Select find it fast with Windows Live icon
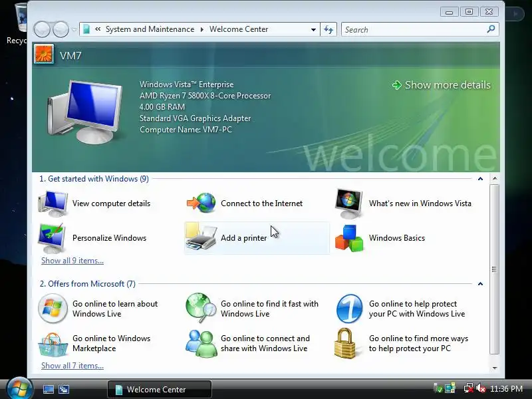This screenshot has height=399, width=532. tap(201, 308)
